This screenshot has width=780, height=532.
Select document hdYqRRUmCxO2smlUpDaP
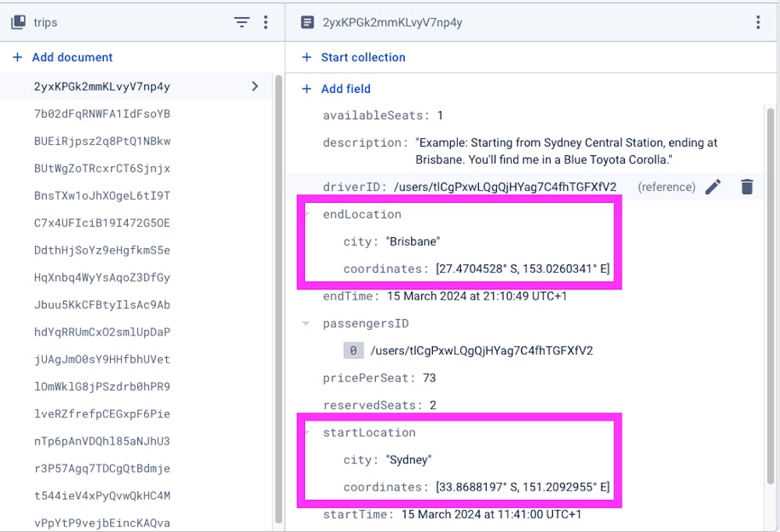[102, 332]
